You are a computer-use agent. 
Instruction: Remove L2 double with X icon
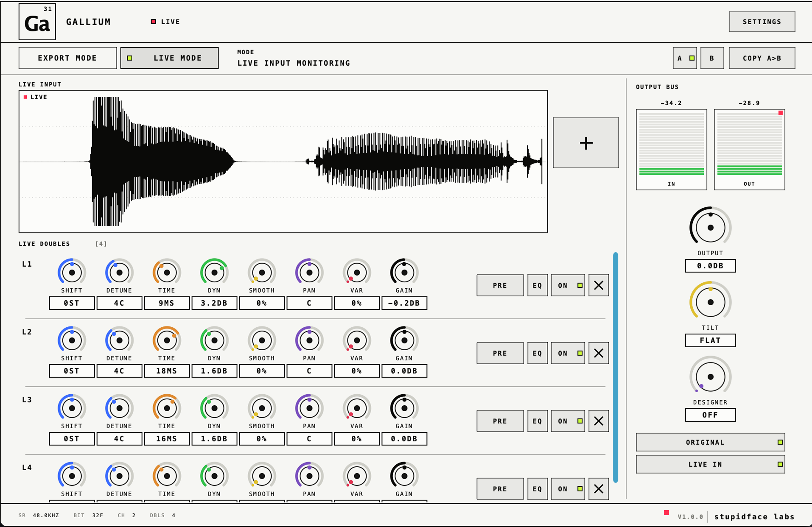(x=599, y=353)
